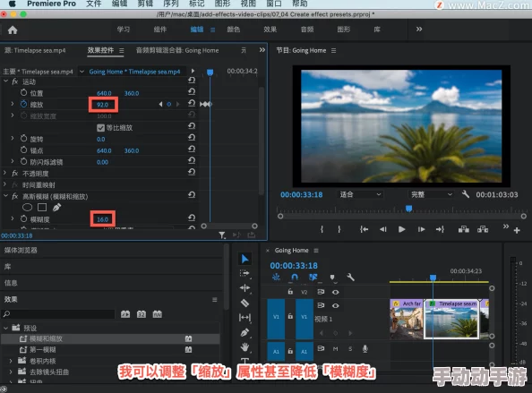This screenshot has height=393, width=532.
Task: Collapse the 运动 effect group
Action: 5,81
